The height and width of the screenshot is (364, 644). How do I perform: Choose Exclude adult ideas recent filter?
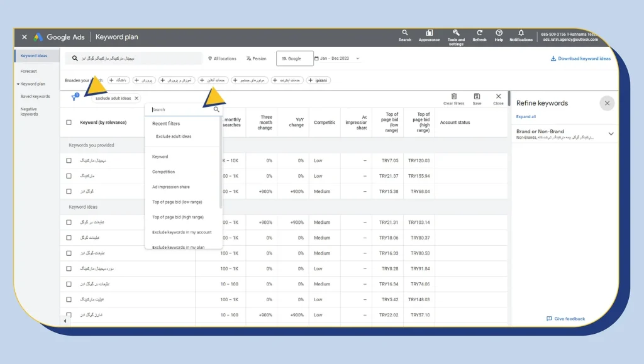174,136
